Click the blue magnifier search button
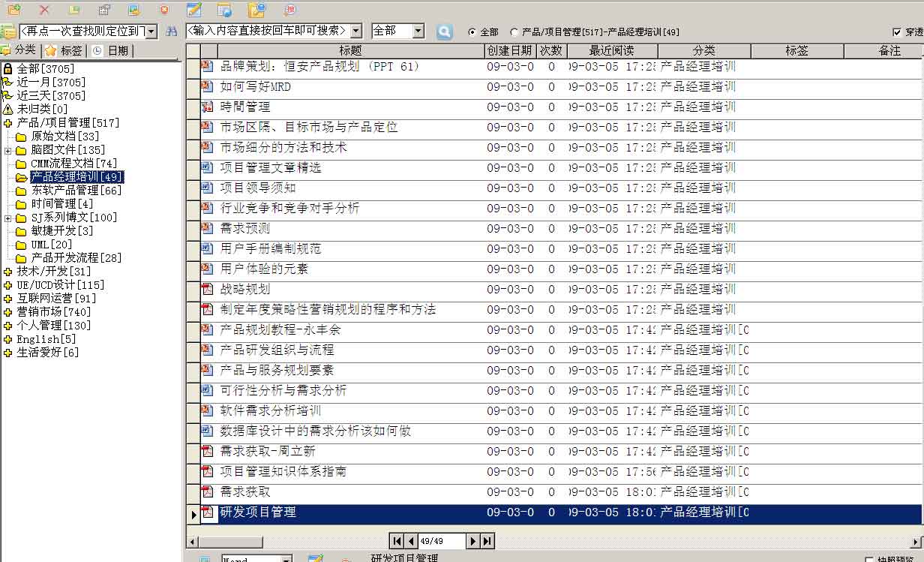Viewport: 924px width, 562px height. point(445,32)
